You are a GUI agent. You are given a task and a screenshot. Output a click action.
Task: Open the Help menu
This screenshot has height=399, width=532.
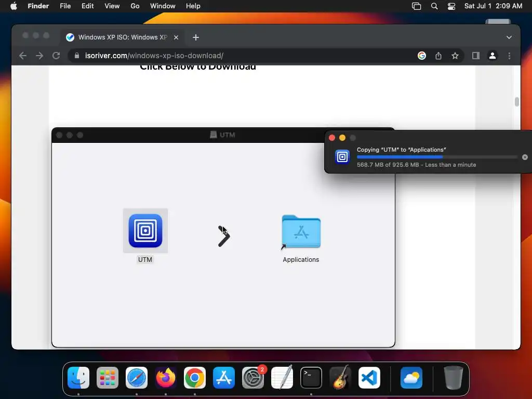pos(193,6)
